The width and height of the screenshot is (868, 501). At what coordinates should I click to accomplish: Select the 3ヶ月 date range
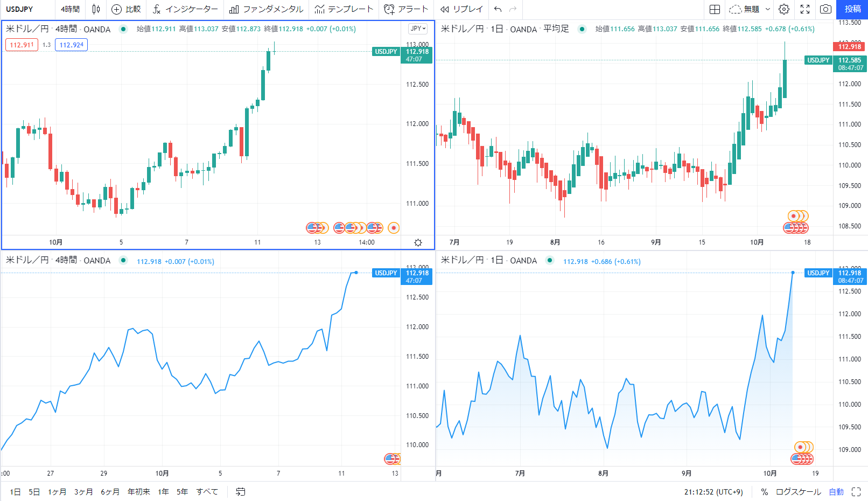(x=83, y=492)
